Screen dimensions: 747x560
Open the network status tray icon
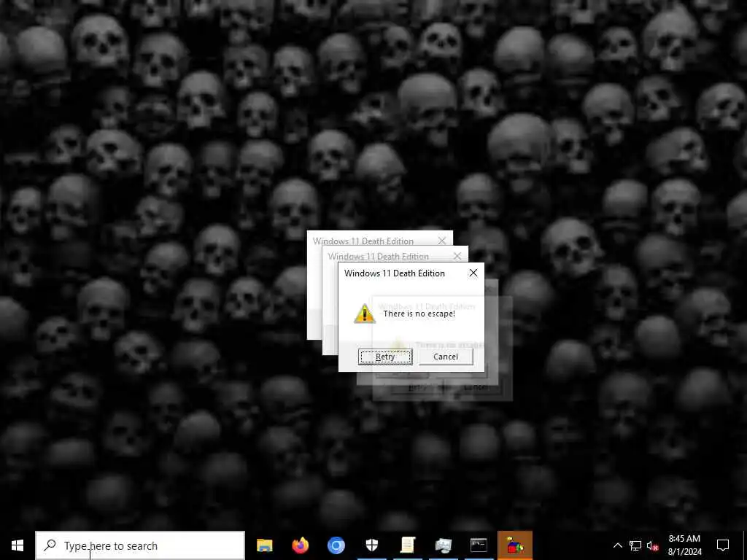point(635,545)
